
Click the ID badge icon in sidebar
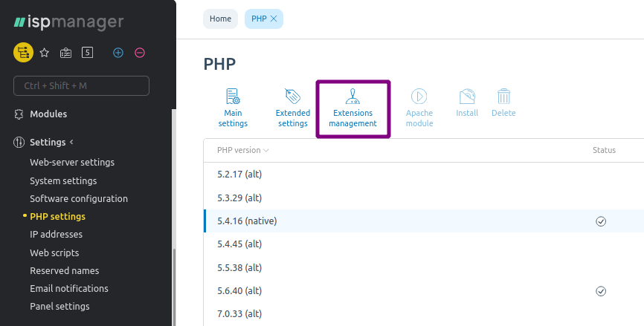[x=65, y=53]
